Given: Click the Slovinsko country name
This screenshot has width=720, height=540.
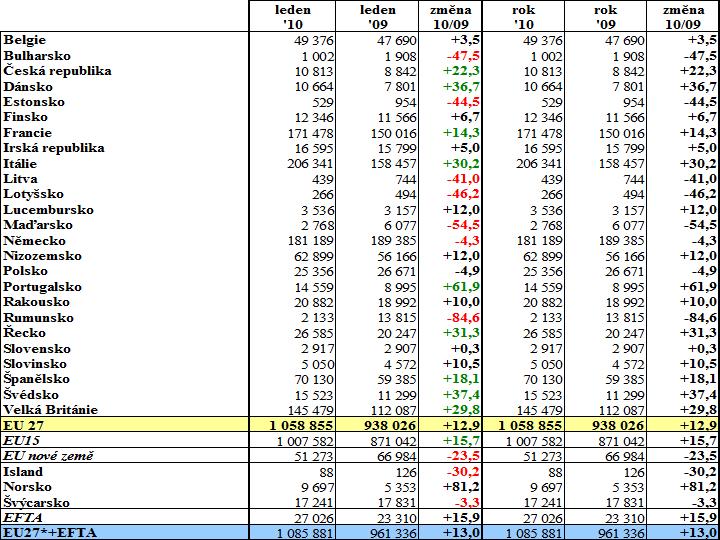Looking at the screenshot, I should pos(35,364).
